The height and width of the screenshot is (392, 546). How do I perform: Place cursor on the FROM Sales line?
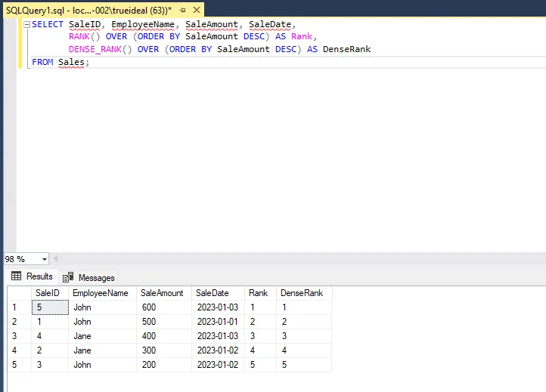point(60,62)
